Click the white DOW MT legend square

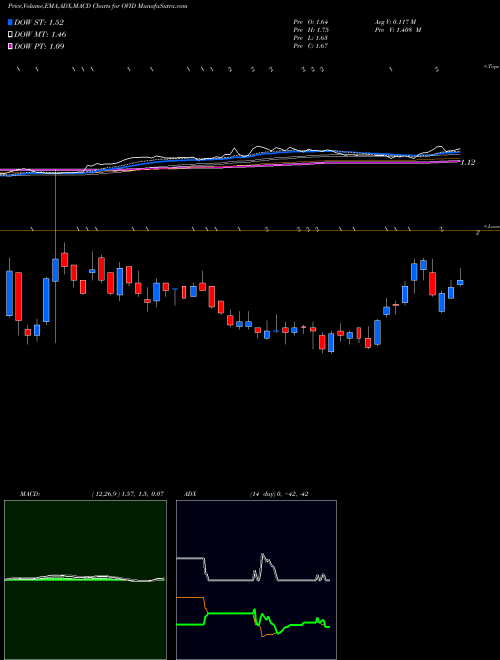tap(10, 34)
